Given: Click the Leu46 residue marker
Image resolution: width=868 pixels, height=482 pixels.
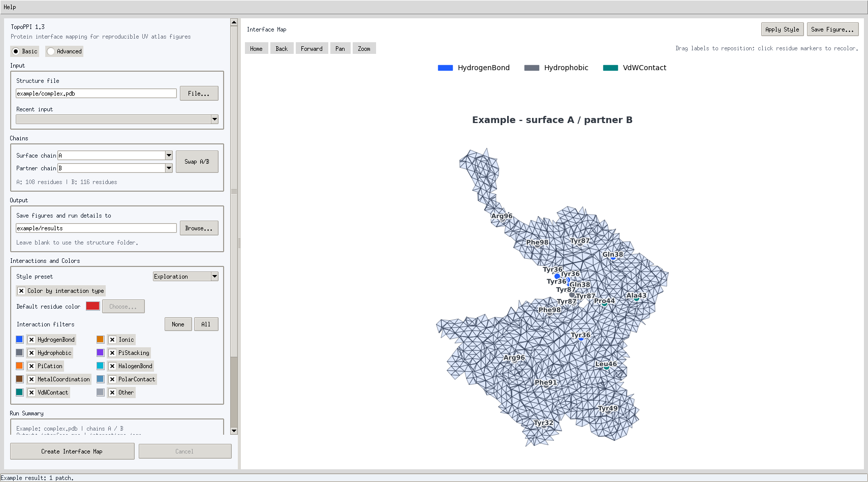Looking at the screenshot, I should click(x=606, y=367).
